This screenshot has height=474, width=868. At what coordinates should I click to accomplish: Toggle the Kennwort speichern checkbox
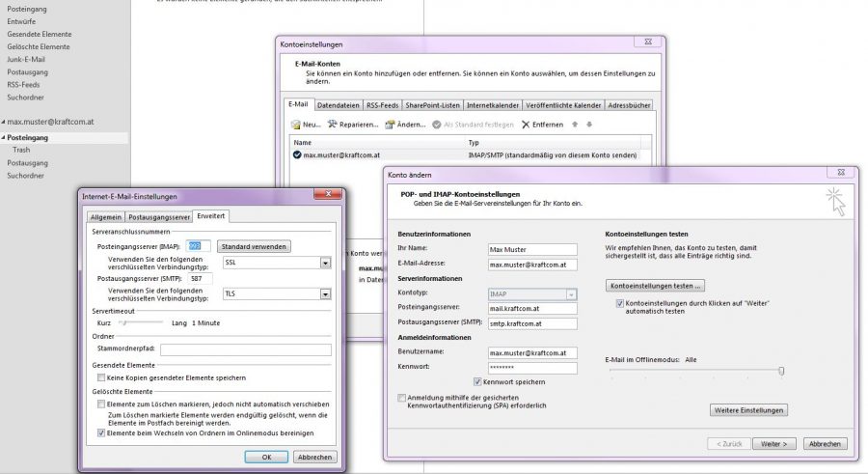477,382
